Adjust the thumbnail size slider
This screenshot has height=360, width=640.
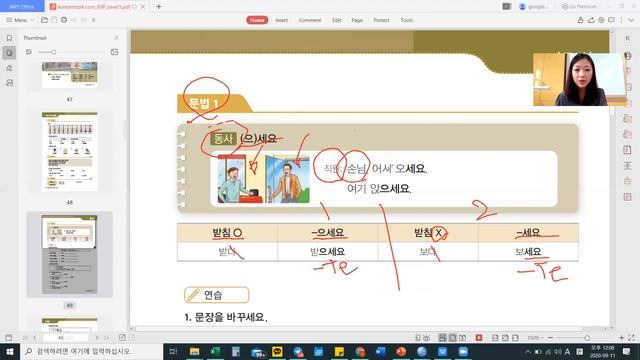coord(53,52)
